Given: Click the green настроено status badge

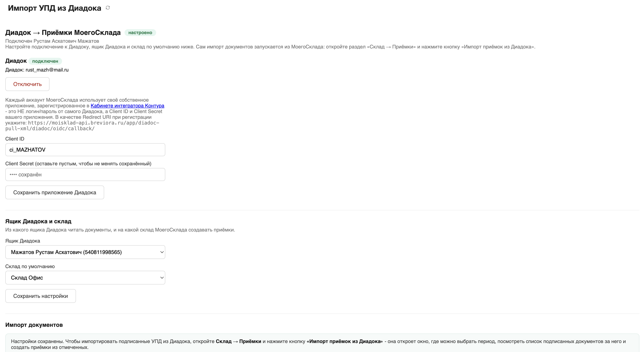Looking at the screenshot, I should [140, 33].
